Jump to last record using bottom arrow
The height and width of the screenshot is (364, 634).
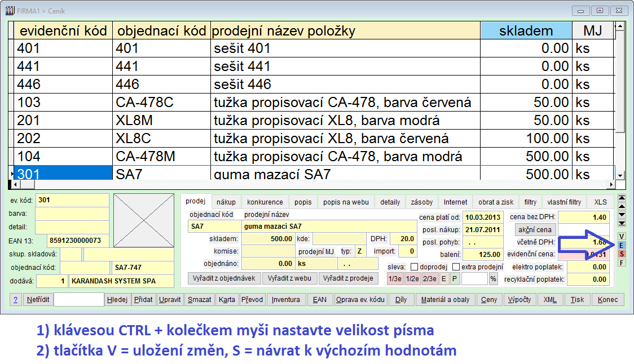(622, 223)
